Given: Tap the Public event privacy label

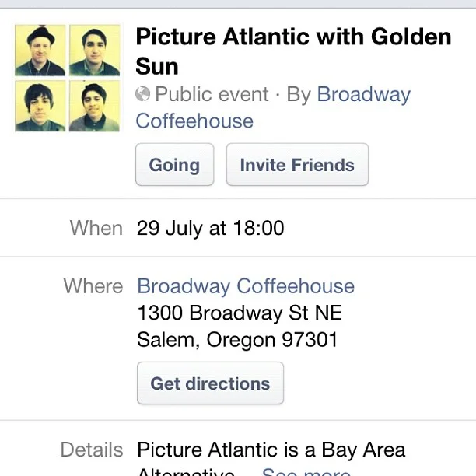Looking at the screenshot, I should coord(212,94).
